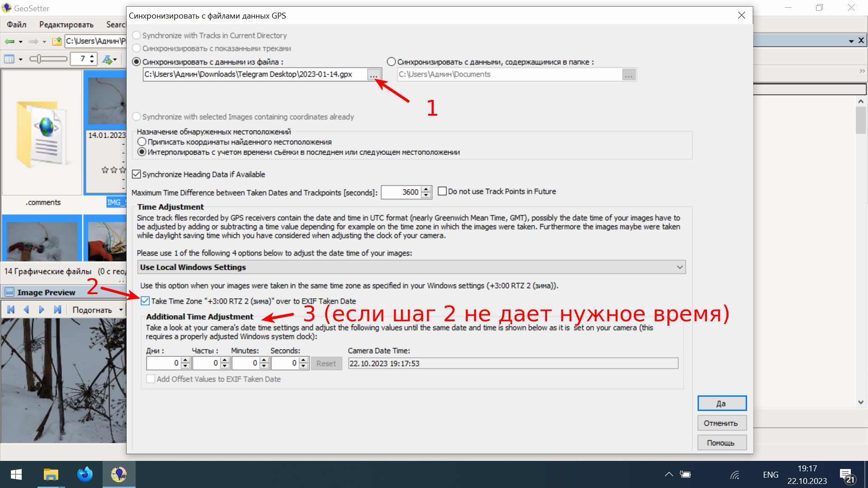This screenshot has width=868, height=488.
Task: Click the Отменить button
Action: [x=722, y=423]
